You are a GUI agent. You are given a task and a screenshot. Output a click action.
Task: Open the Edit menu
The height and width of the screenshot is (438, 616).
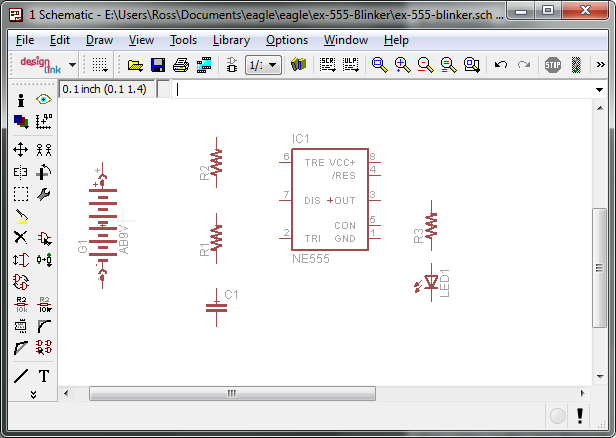60,40
